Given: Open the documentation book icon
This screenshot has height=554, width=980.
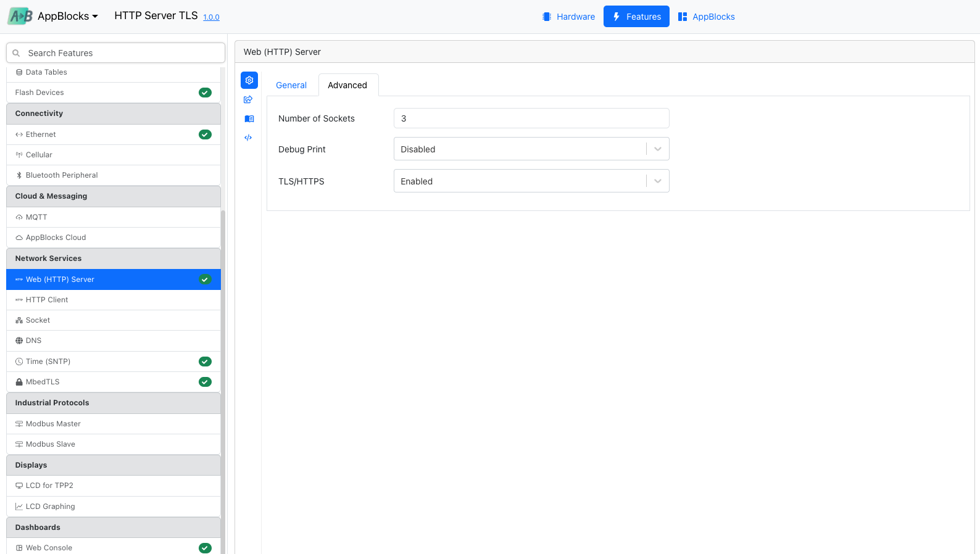Looking at the screenshot, I should click(x=249, y=118).
